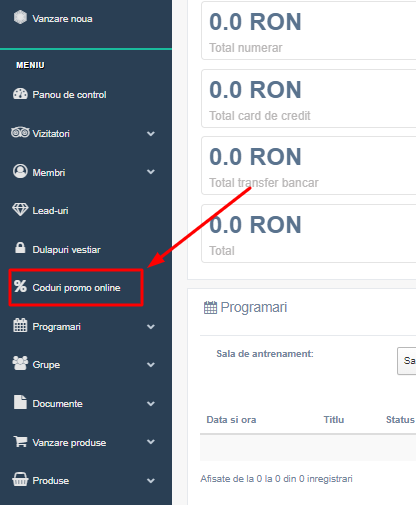Click the Produse basket icon
Image resolution: width=416 pixels, height=505 pixels.
point(20,480)
